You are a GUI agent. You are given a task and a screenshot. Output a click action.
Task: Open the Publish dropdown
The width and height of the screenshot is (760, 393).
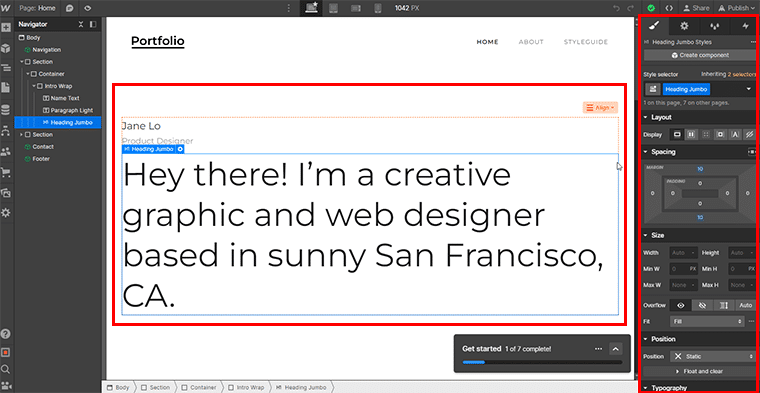coord(736,8)
